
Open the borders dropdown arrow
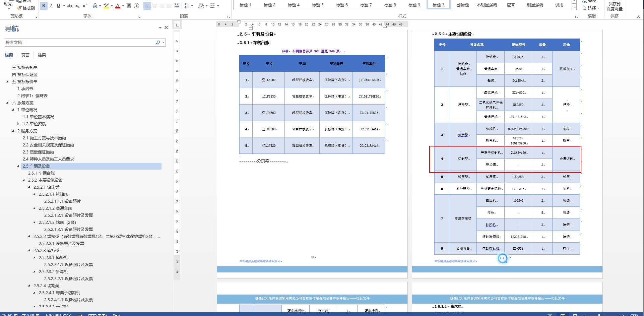218,6
